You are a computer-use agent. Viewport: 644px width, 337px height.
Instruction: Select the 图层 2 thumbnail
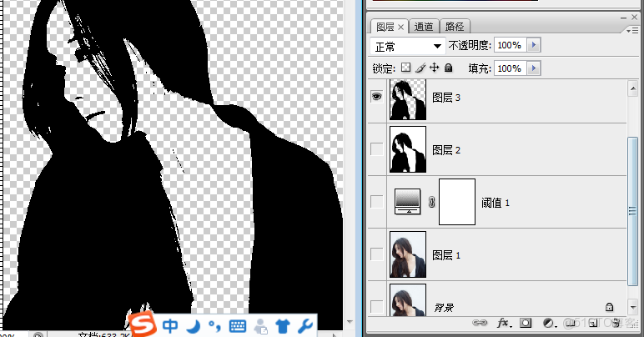tap(408, 149)
